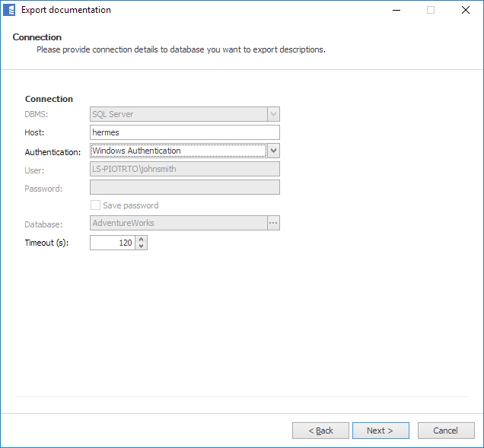
Task: Return to the previous step with Back
Action: coord(320,431)
